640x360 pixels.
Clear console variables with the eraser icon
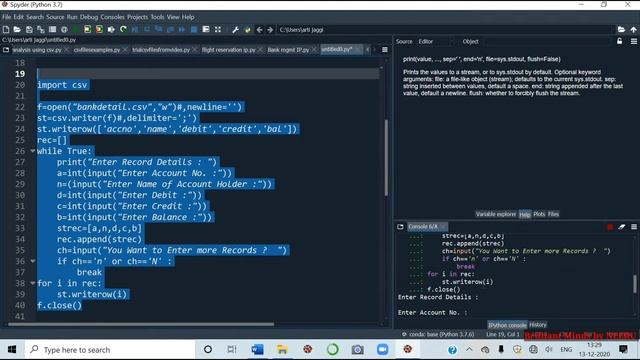(x=622, y=227)
